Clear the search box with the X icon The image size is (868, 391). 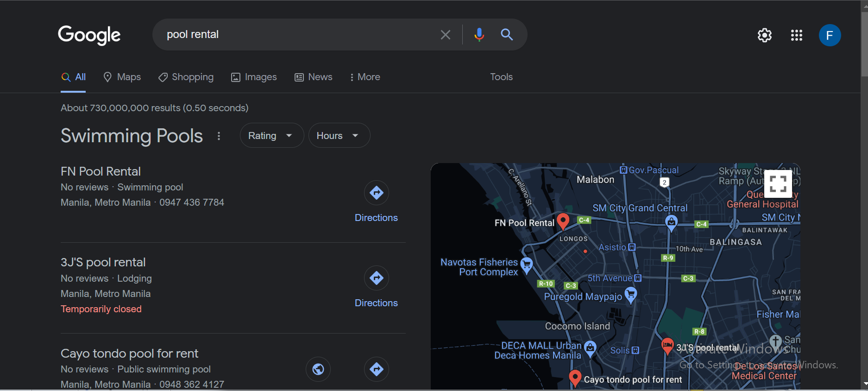coord(446,35)
